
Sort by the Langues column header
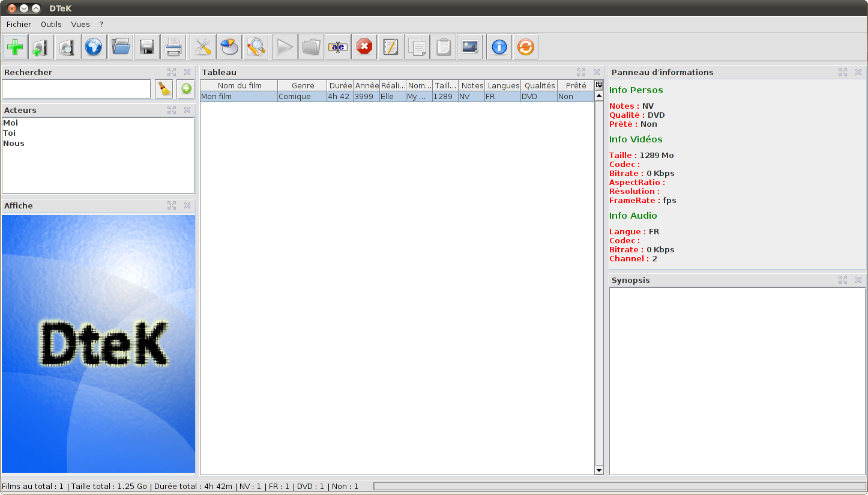pos(503,85)
